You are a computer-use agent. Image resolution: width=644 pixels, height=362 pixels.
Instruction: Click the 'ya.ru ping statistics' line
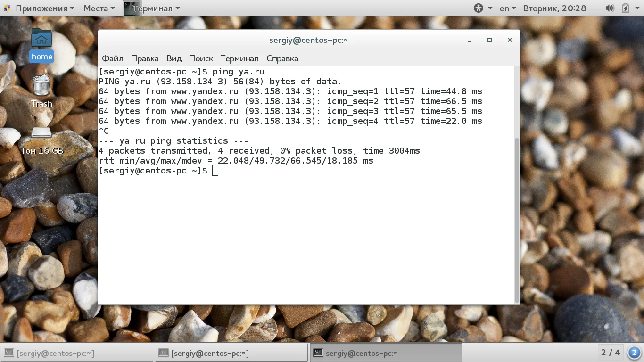click(173, 141)
